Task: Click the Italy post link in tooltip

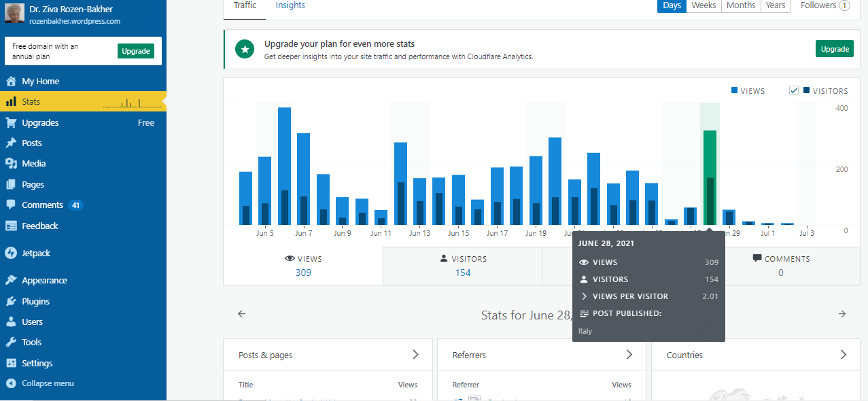Action: 585,331
